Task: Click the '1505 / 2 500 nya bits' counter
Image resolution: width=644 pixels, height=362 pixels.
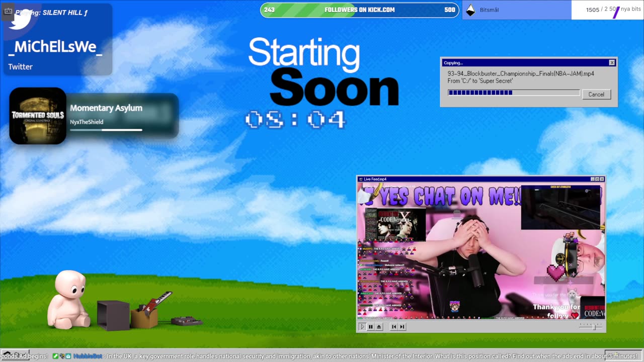Action: [613, 10]
